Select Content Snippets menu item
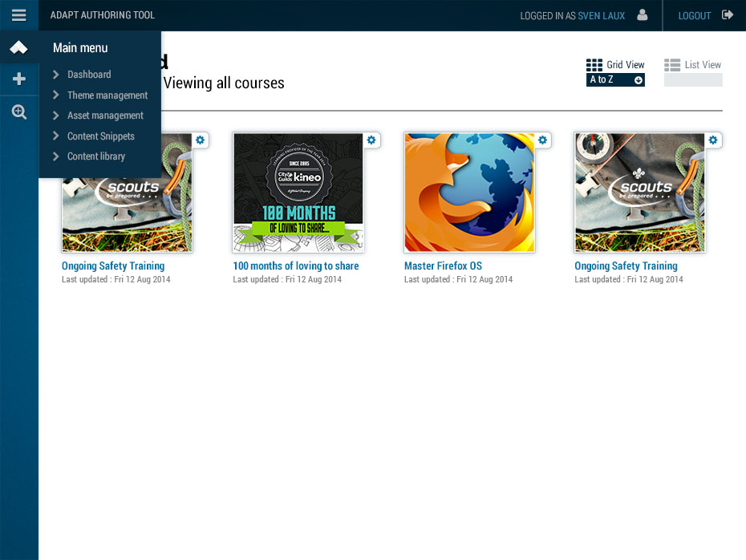This screenshot has width=746, height=560. pos(101,136)
